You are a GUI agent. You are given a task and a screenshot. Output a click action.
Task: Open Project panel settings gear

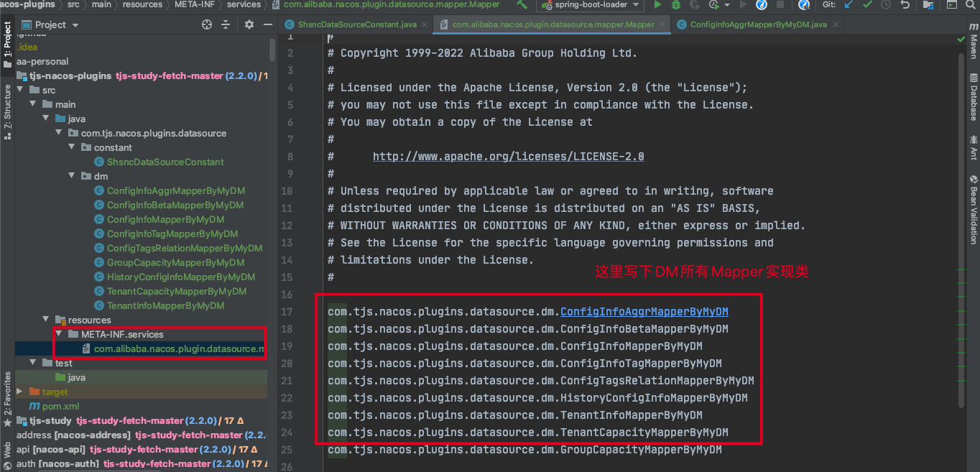point(248,24)
